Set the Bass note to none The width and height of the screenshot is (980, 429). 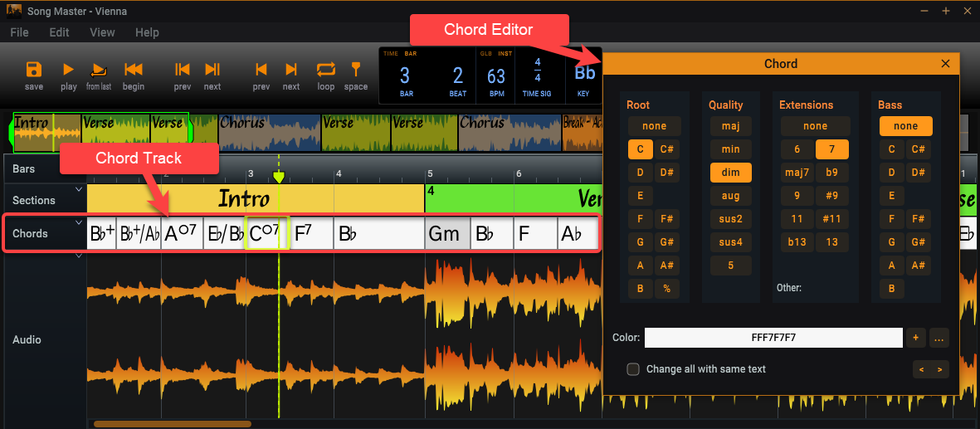click(x=905, y=126)
